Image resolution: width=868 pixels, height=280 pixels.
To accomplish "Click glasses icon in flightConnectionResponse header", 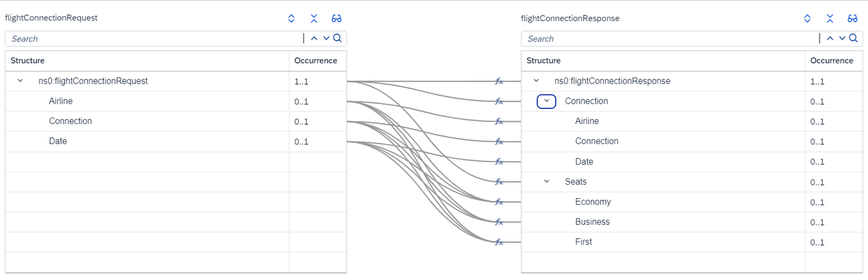I will click(852, 18).
